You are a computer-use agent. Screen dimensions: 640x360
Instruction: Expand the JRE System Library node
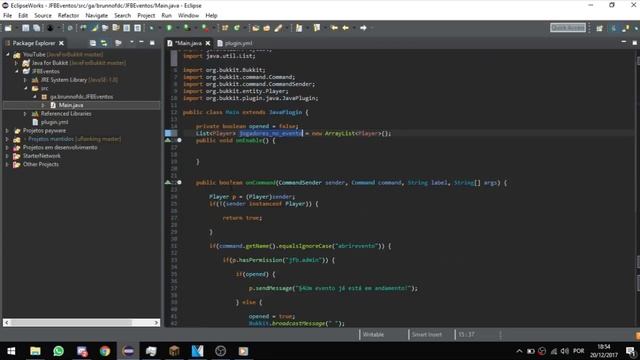click(x=25, y=80)
